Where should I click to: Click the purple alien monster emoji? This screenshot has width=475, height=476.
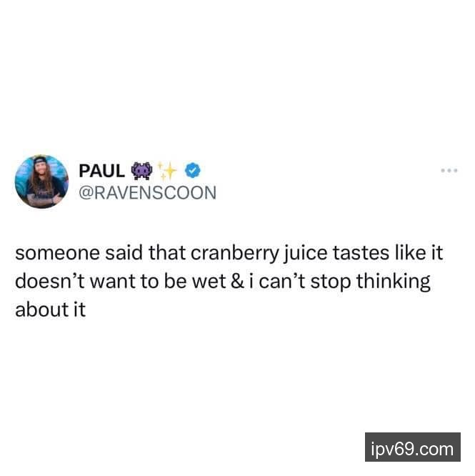pos(141,171)
